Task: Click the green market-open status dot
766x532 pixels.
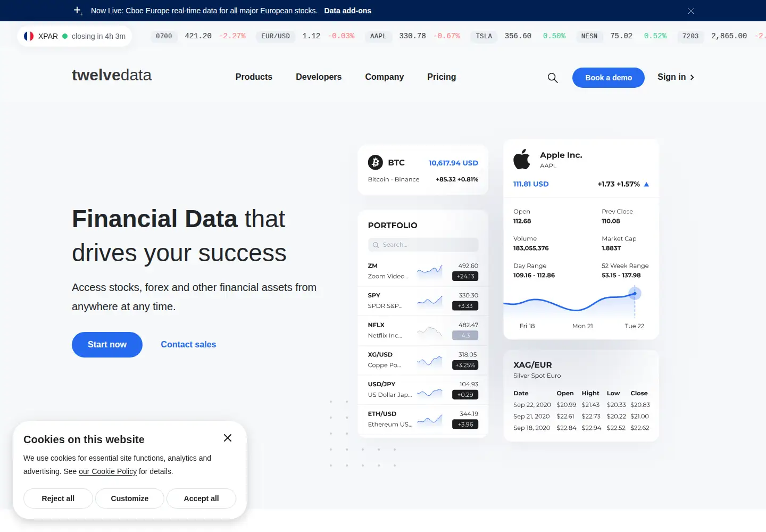Action: point(65,36)
